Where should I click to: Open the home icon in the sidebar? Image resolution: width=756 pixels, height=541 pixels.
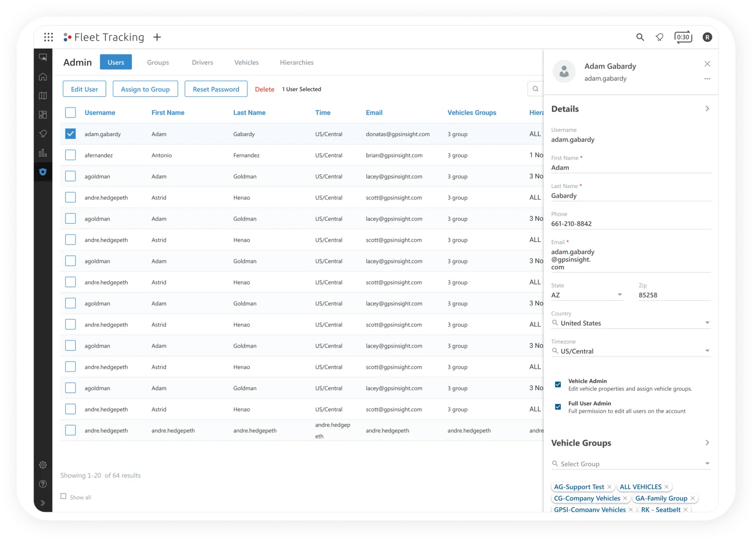coord(43,76)
